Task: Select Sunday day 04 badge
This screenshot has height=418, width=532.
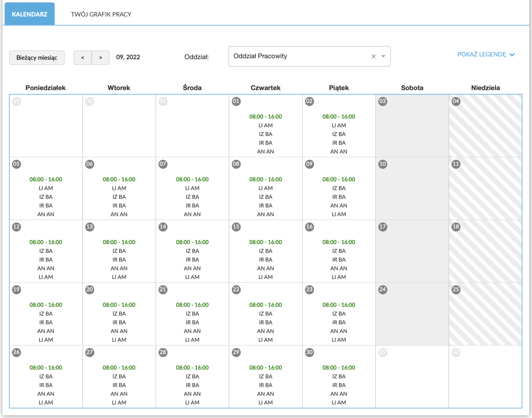Action: (456, 101)
